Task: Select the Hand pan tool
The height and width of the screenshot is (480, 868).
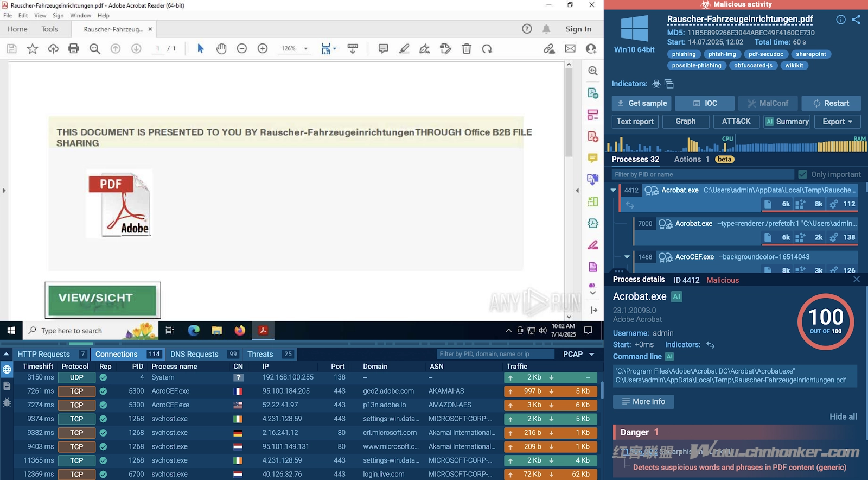Action: tap(221, 49)
